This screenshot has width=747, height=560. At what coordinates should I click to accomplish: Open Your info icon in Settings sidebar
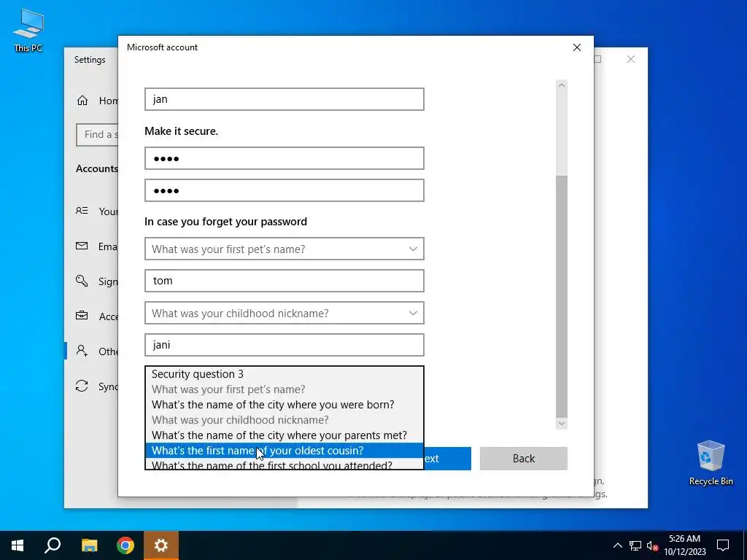82,211
